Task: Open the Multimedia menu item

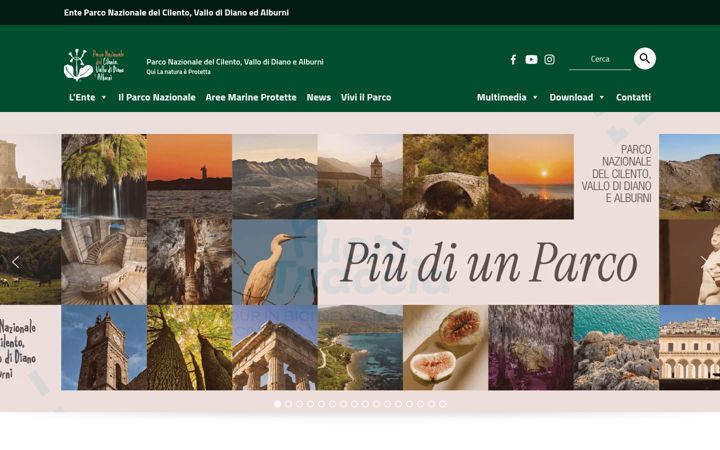Action: [501, 97]
